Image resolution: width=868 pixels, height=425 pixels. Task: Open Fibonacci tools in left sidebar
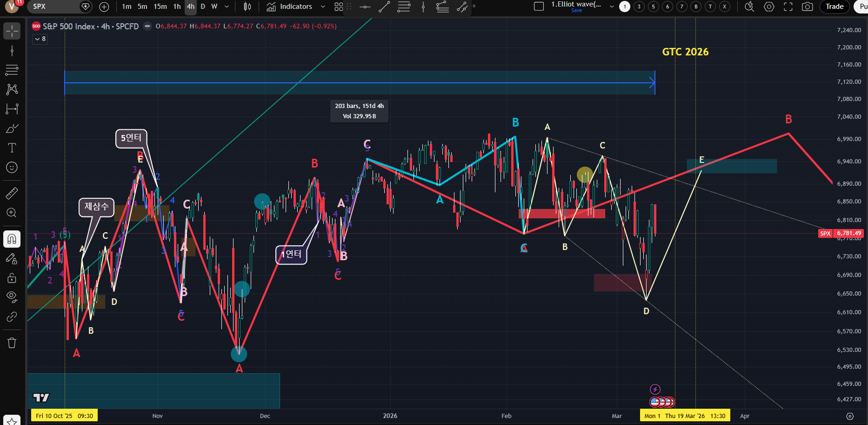pos(12,70)
